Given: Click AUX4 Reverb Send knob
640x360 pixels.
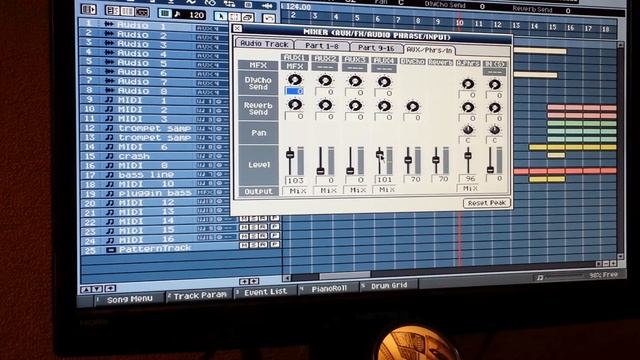Looking at the screenshot, I should click(x=384, y=106).
